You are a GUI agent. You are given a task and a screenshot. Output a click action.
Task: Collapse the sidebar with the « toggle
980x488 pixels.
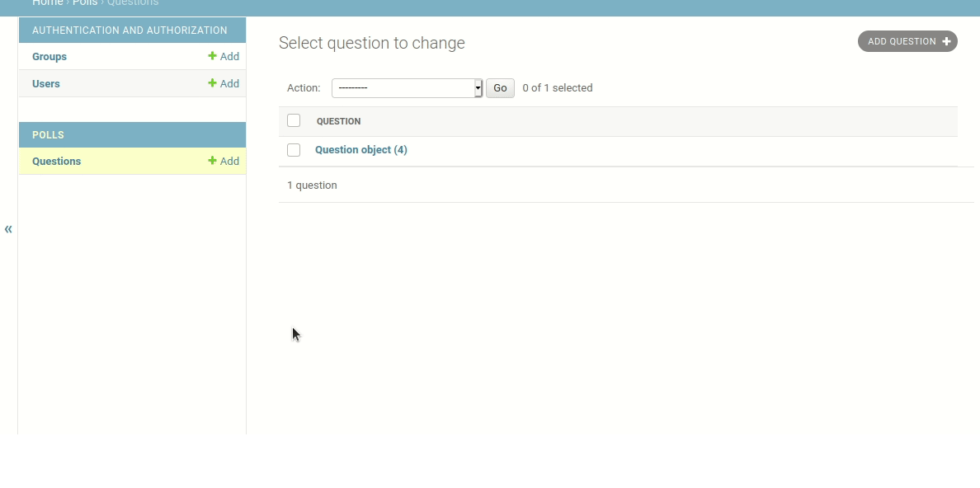[x=8, y=229]
